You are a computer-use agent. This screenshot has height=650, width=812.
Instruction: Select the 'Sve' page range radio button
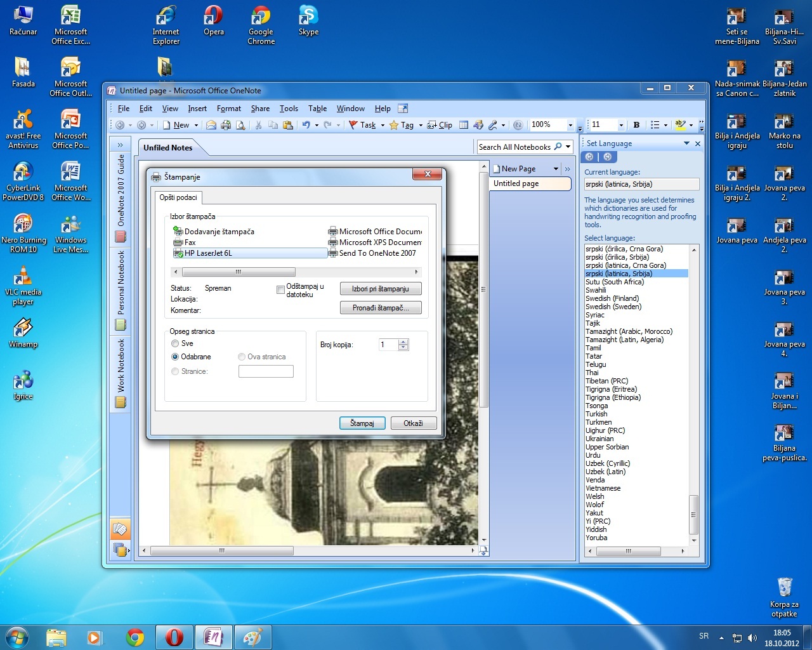pyautogui.click(x=175, y=343)
